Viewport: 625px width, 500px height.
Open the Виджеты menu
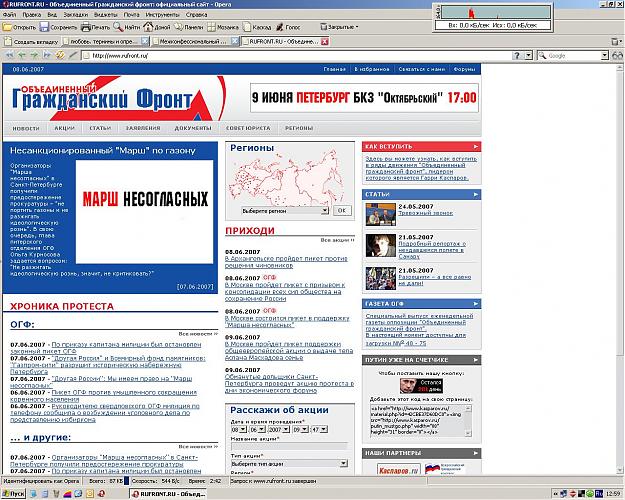pyautogui.click(x=106, y=15)
